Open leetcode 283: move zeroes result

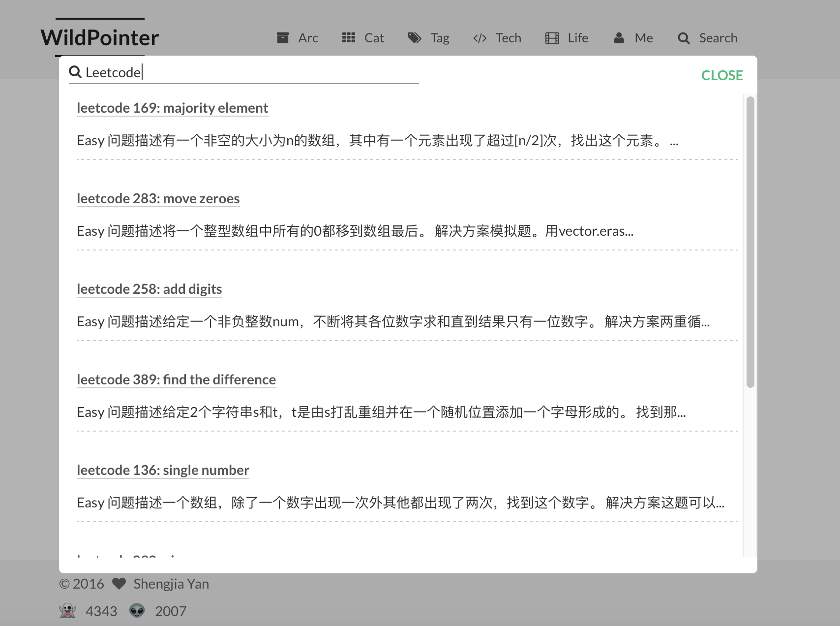(158, 198)
